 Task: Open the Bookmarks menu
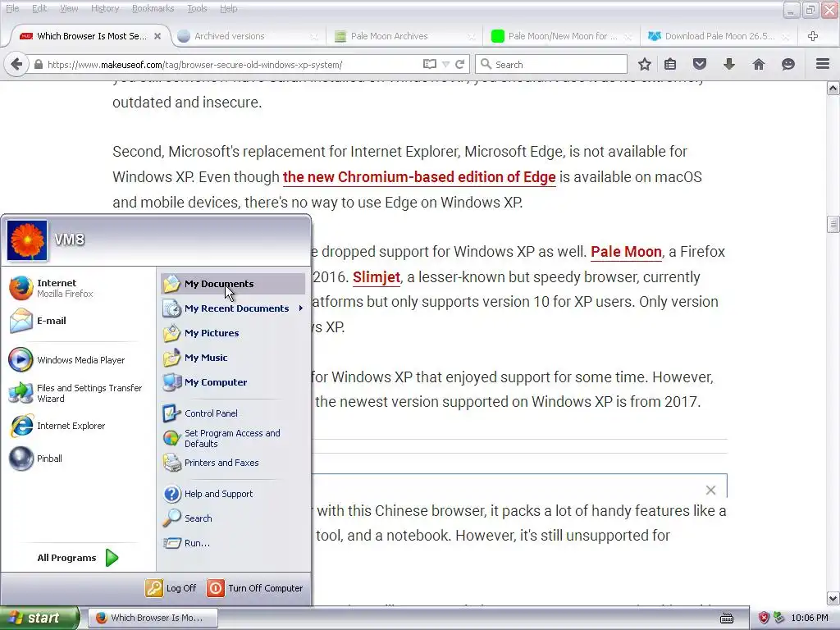click(x=153, y=8)
